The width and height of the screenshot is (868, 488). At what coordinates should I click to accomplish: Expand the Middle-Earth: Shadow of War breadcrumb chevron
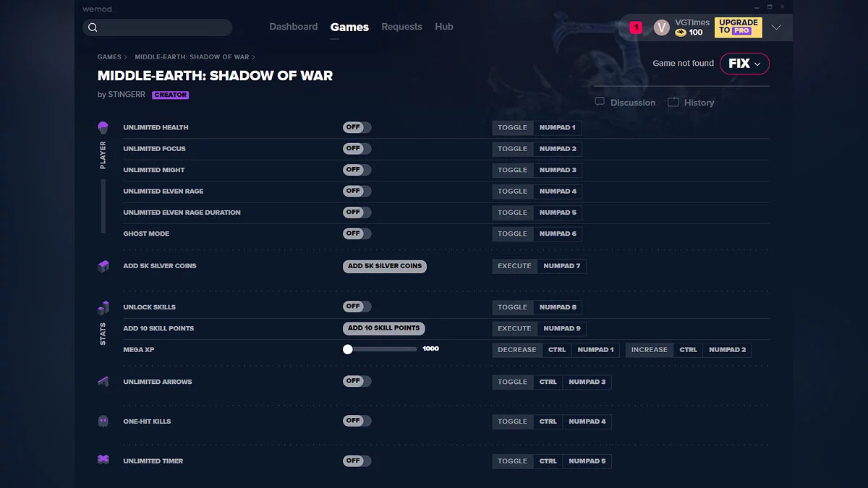(253, 57)
